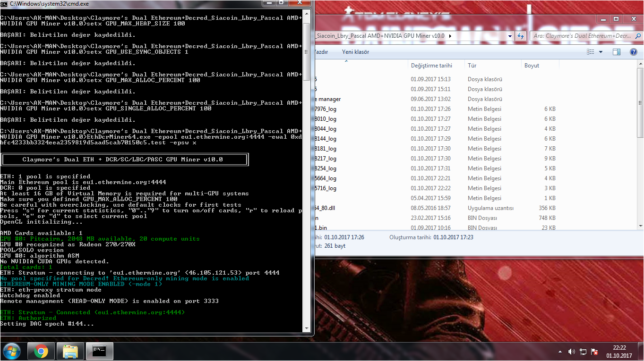Create a folder with Yeni klasör
The width and height of the screenshot is (644, 361).
(x=355, y=52)
